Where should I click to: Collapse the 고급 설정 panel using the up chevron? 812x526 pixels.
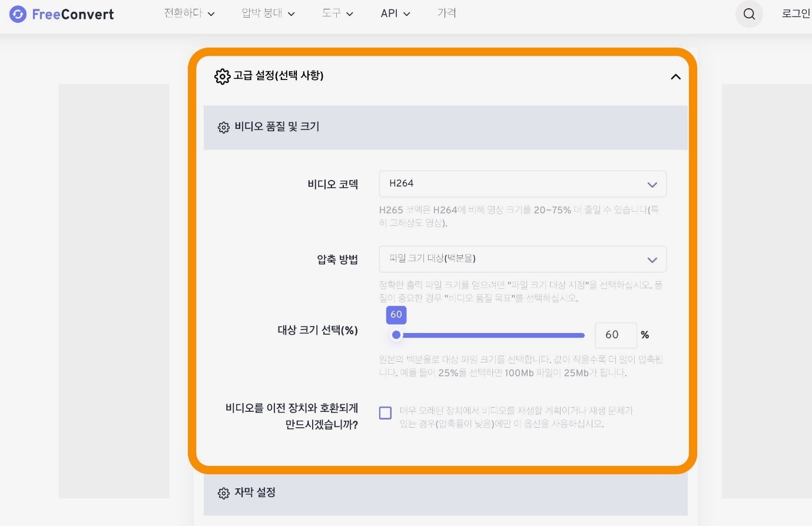[675, 76]
